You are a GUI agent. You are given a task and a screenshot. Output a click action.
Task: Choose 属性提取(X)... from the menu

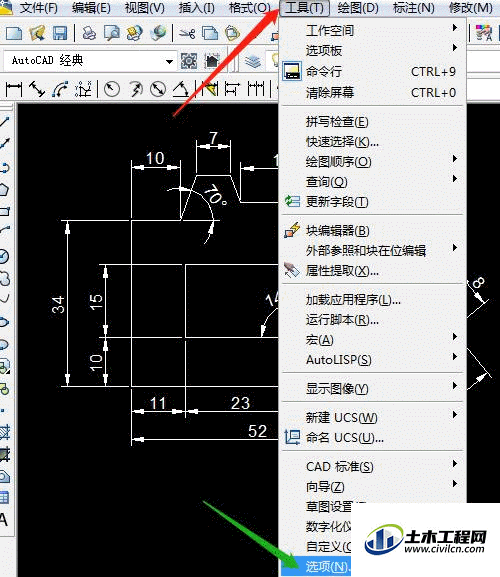point(373,271)
